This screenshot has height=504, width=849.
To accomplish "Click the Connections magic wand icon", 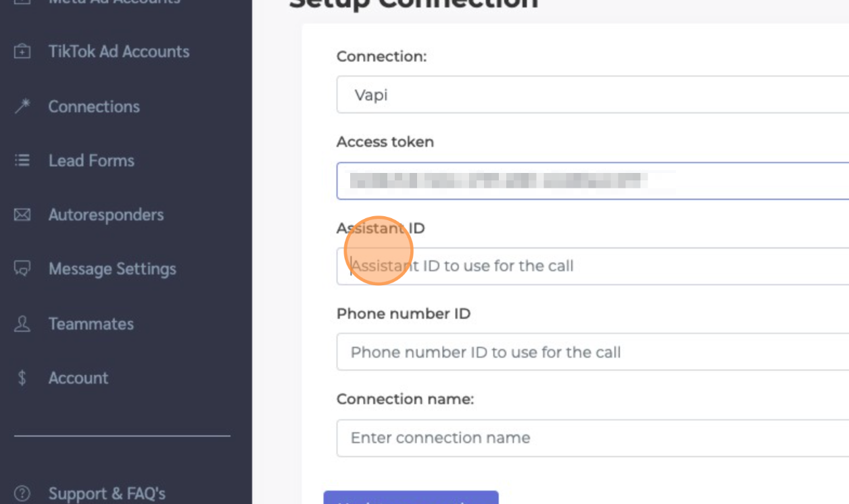I will (22, 106).
